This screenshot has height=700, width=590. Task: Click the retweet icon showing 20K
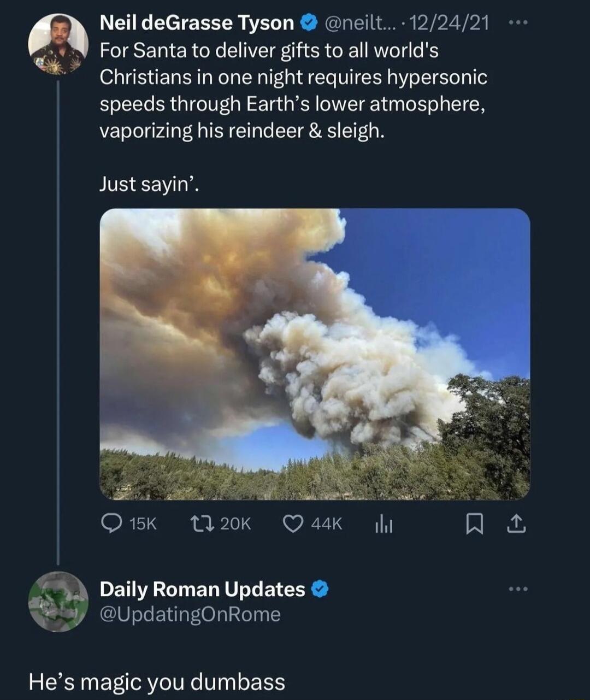[203, 524]
